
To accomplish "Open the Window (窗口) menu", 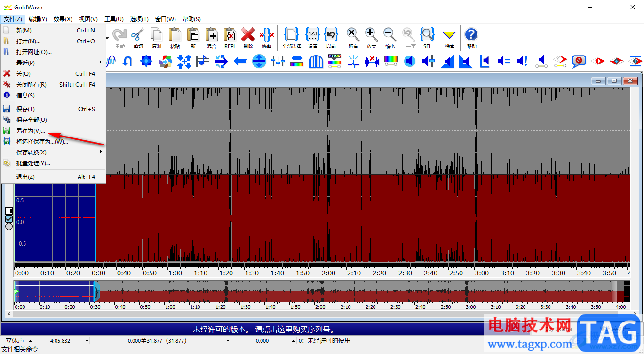I will click(x=165, y=19).
